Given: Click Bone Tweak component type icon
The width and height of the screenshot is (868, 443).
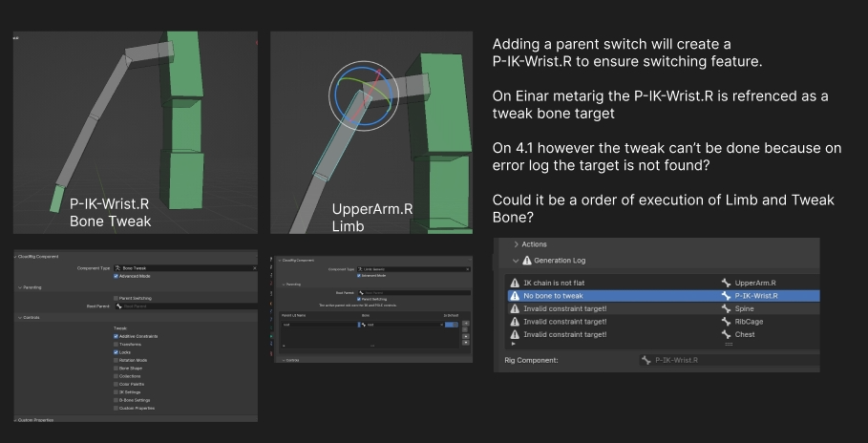Looking at the screenshot, I should coord(117,268).
